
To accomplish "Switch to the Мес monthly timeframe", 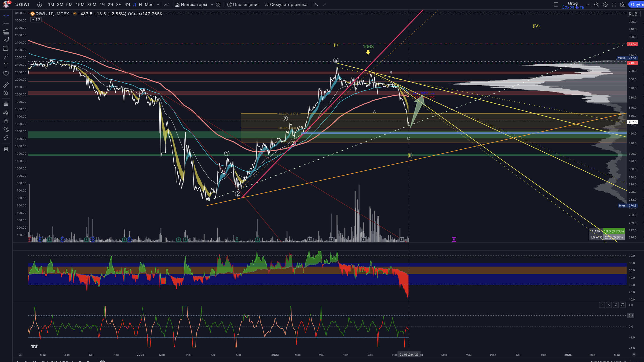I will point(149,5).
